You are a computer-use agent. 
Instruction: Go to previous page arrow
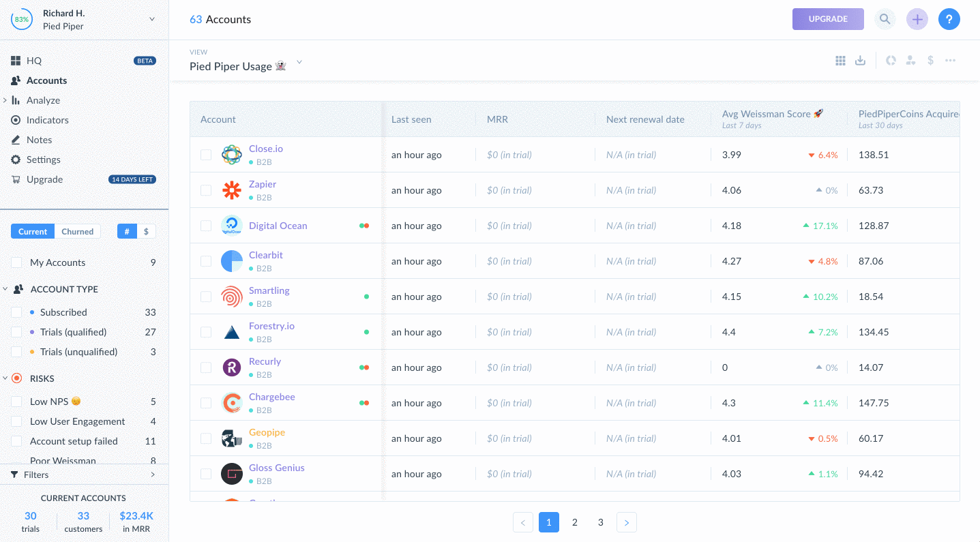[523, 523]
